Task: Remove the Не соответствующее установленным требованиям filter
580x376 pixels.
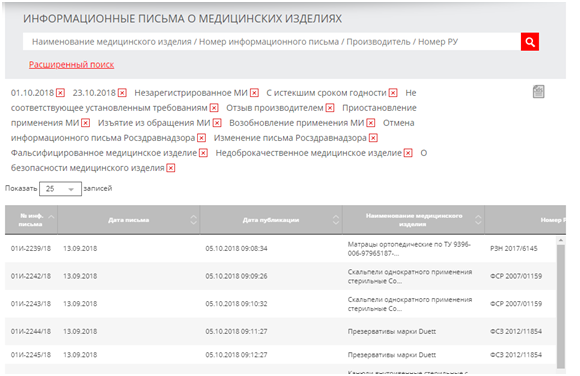Action: (214, 108)
